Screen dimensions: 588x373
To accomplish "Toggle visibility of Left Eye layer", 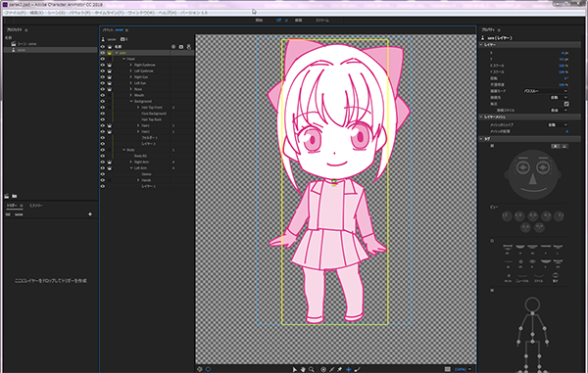I will point(102,83).
